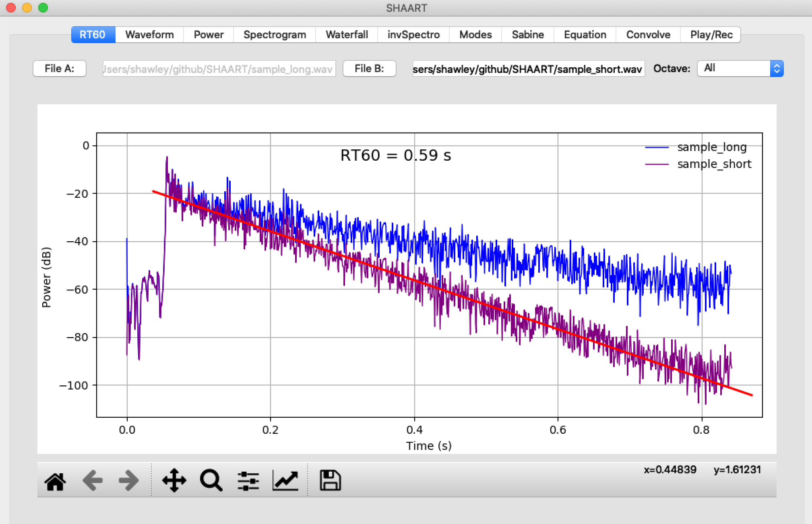Select the invSpectro tab
This screenshot has height=524, width=812.
(413, 35)
